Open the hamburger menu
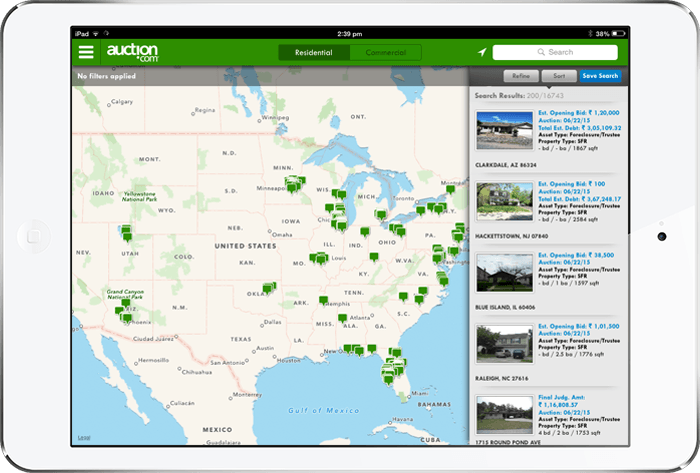 (x=87, y=52)
